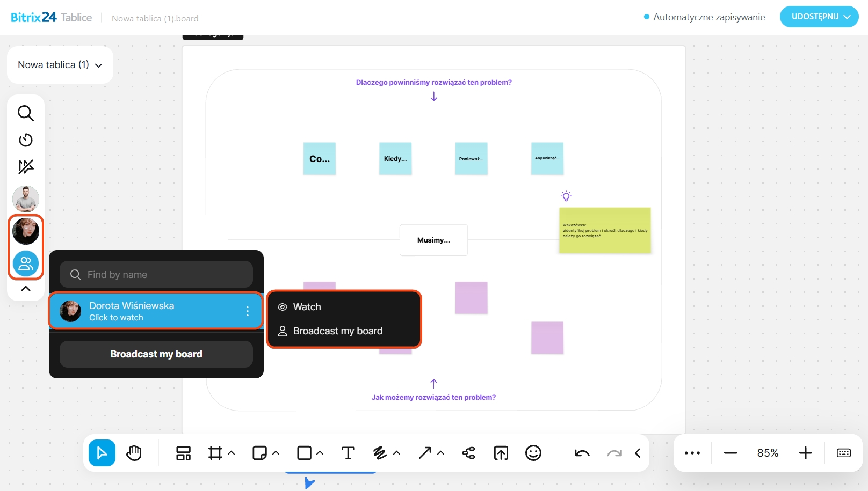Image resolution: width=868 pixels, height=491 pixels.
Task: Toggle the collaborators panel button
Action: pos(26,263)
